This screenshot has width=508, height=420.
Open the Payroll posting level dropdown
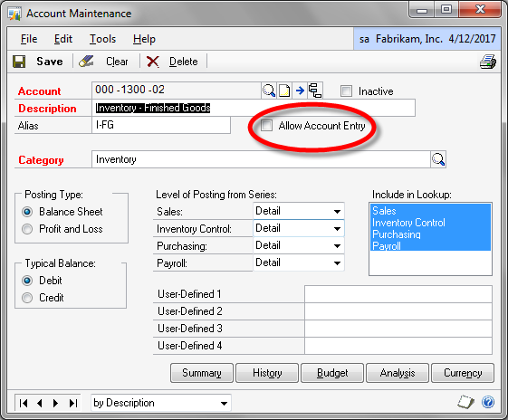pyautogui.click(x=337, y=262)
